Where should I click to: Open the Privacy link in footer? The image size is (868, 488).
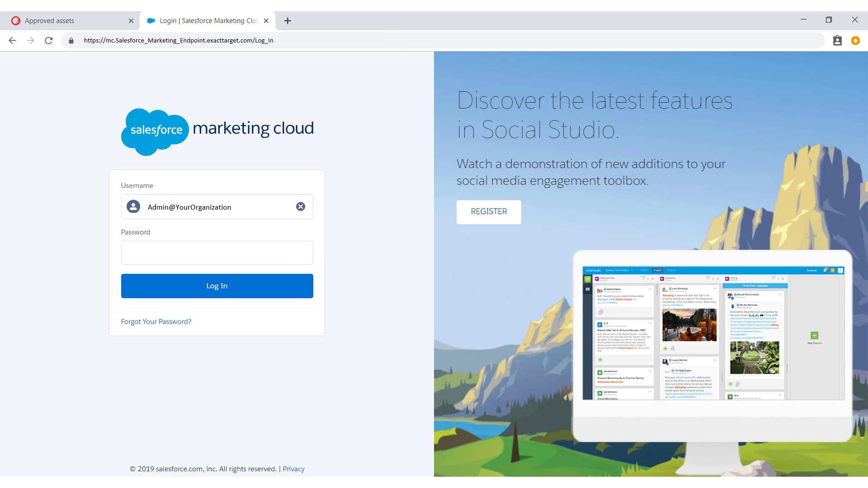[x=293, y=469]
